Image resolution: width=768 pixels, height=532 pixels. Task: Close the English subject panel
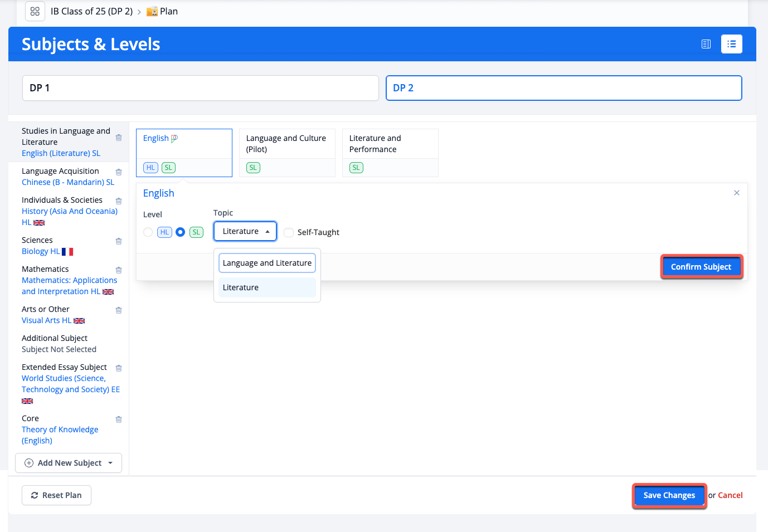tap(736, 193)
